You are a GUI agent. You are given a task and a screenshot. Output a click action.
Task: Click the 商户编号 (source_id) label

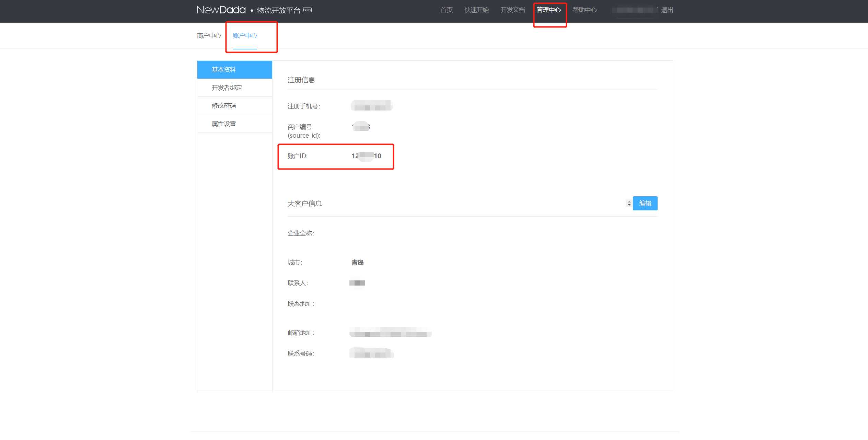(x=304, y=131)
